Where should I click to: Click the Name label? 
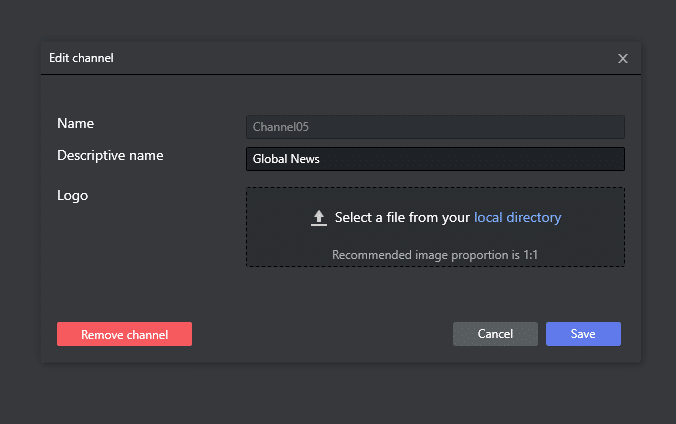point(75,123)
